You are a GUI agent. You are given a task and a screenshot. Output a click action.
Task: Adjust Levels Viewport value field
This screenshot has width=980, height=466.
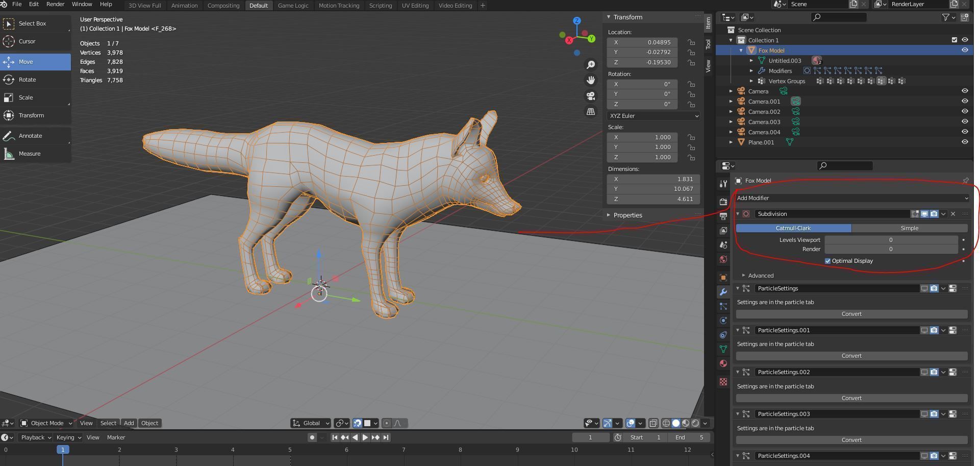click(891, 240)
